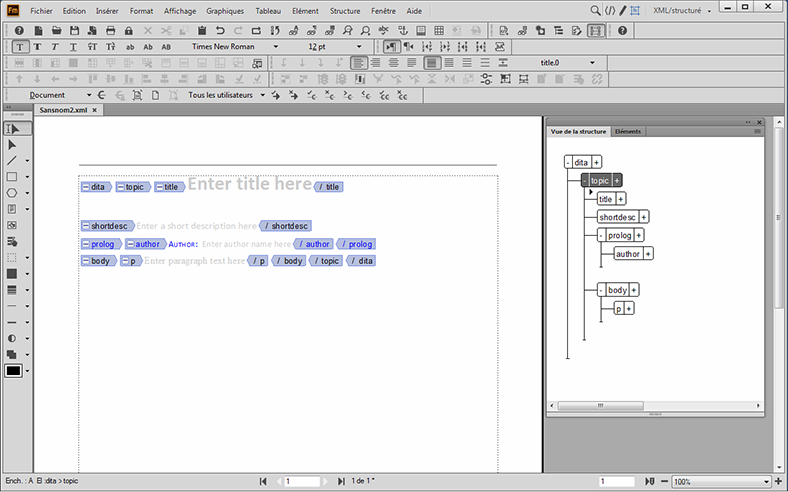
Task: Switch to the Eléments tab
Action: (628, 131)
